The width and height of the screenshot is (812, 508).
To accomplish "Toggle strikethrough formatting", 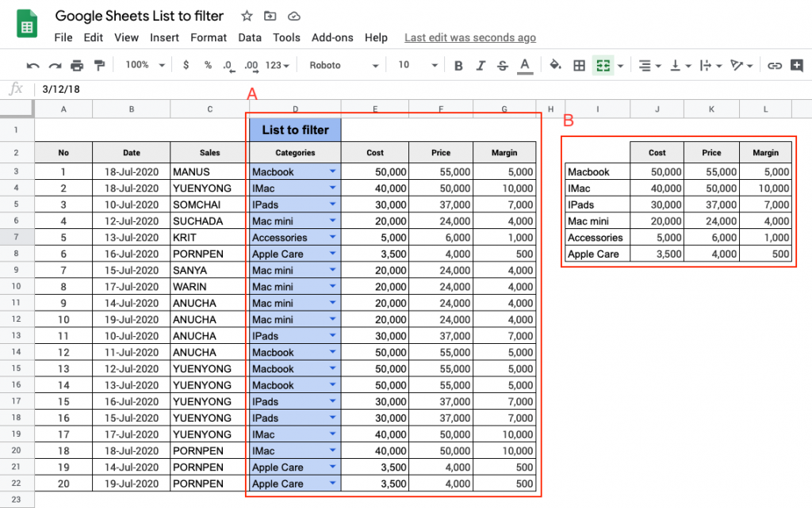I will [x=502, y=65].
